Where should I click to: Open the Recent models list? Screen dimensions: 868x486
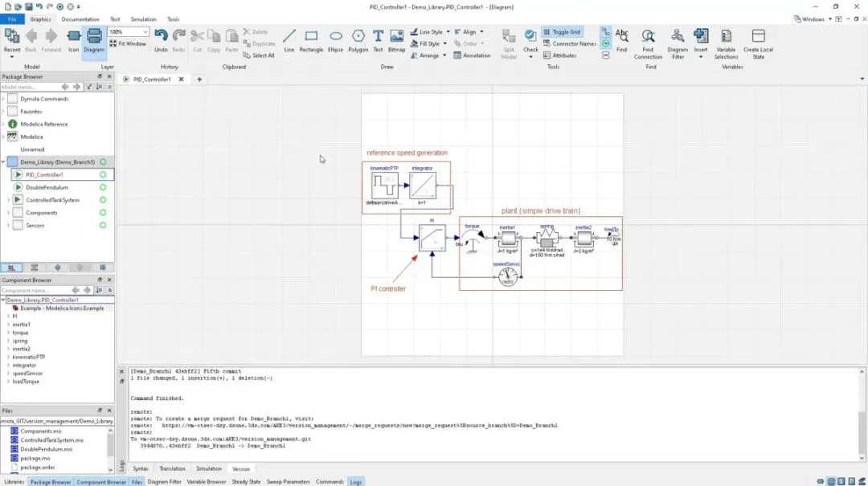tap(11, 42)
